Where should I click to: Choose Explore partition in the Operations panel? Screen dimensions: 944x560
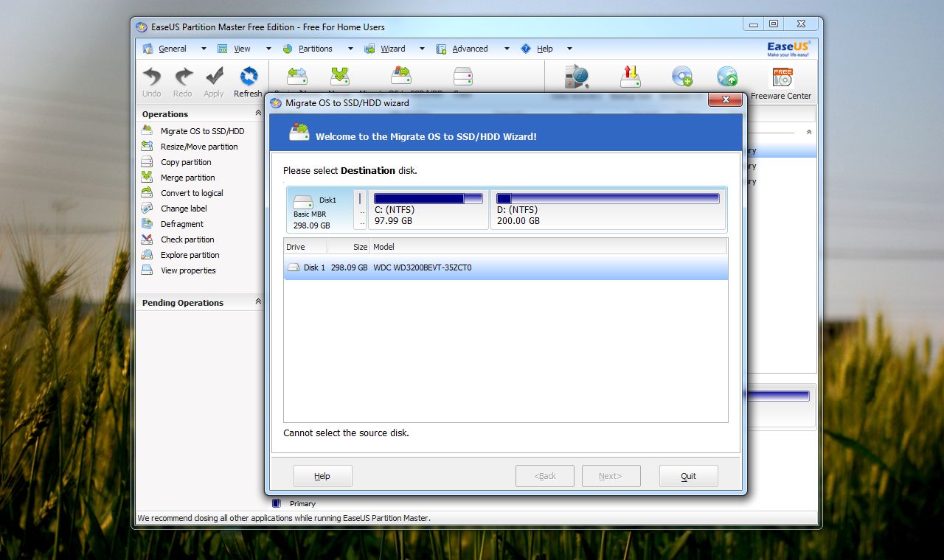[x=190, y=255]
